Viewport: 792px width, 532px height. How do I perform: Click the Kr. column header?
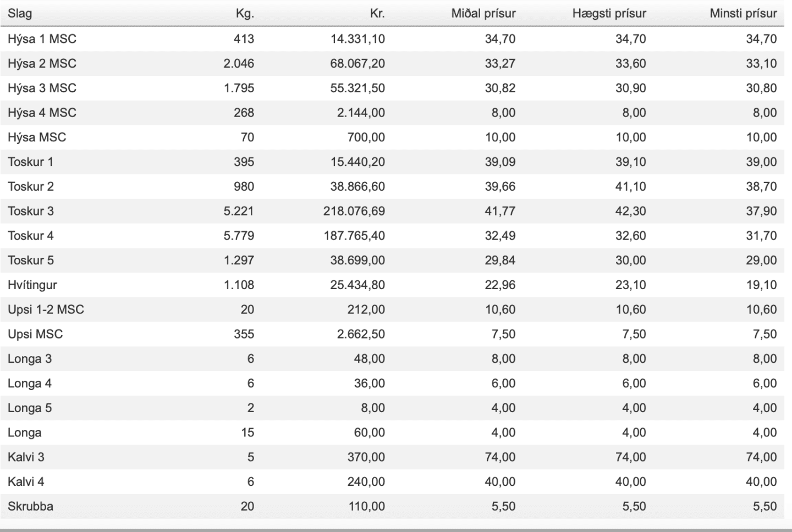coord(377,14)
